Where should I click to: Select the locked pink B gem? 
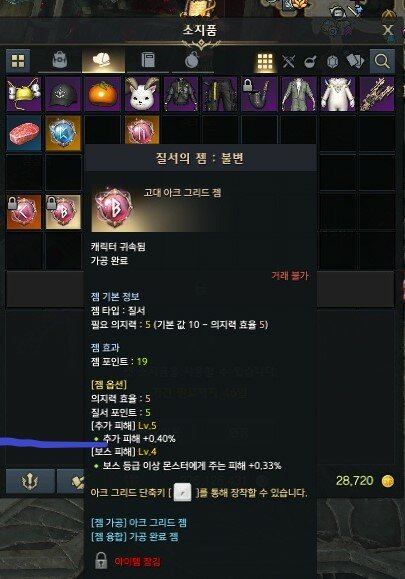click(x=63, y=212)
